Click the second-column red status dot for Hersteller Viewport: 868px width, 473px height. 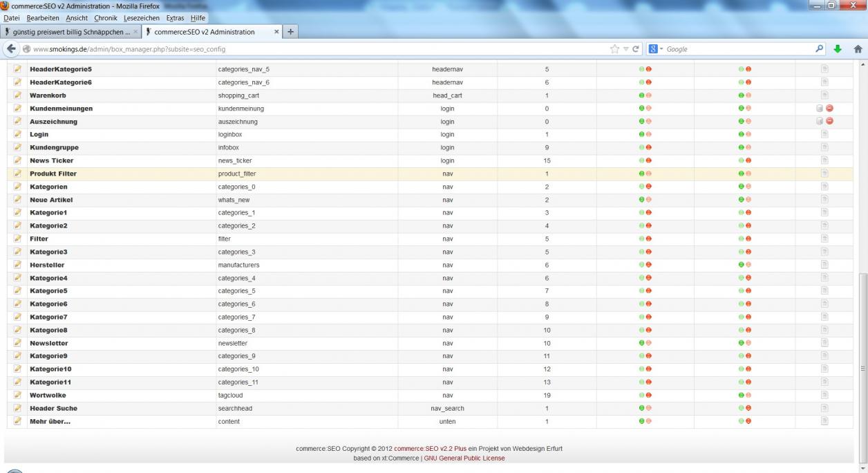tap(748, 265)
